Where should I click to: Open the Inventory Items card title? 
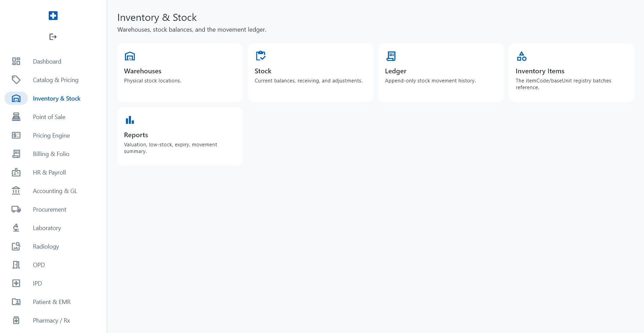(540, 71)
